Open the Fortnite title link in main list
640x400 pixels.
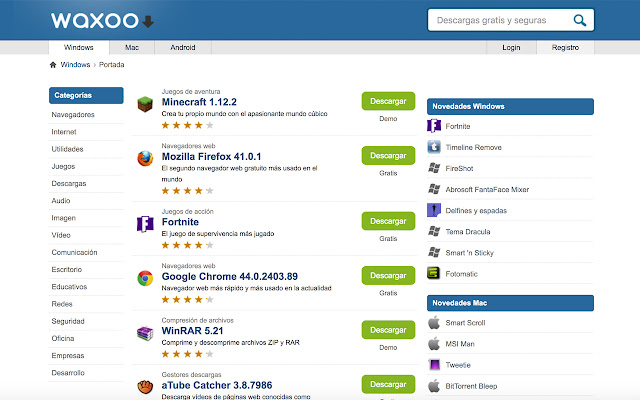(x=180, y=222)
